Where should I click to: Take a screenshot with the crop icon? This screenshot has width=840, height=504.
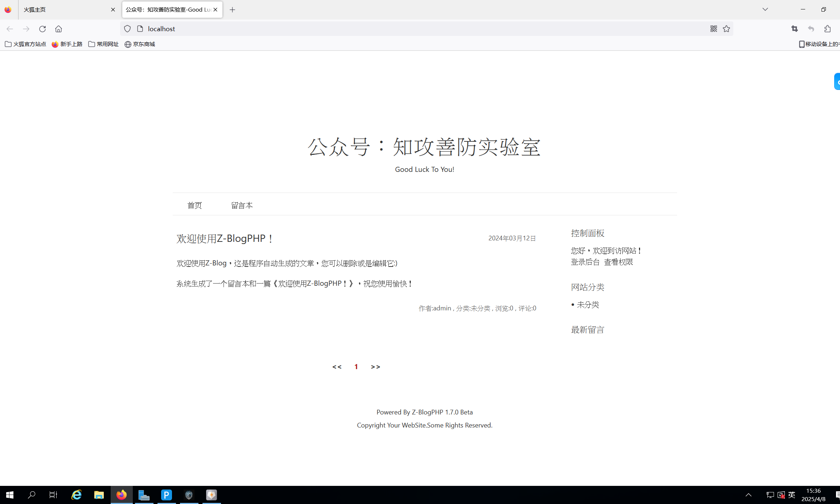click(794, 29)
